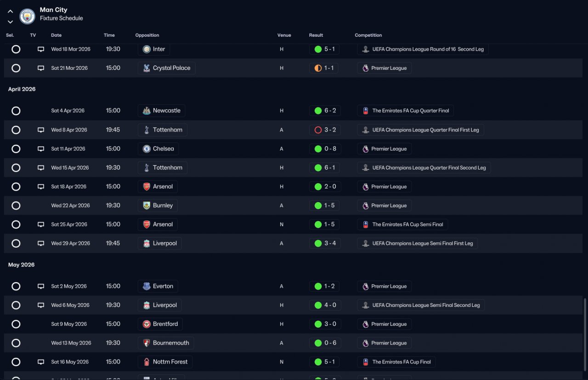Image resolution: width=588 pixels, height=380 pixels.
Task: Click the TV icon for Nottm Forest match
Action: [41, 362]
